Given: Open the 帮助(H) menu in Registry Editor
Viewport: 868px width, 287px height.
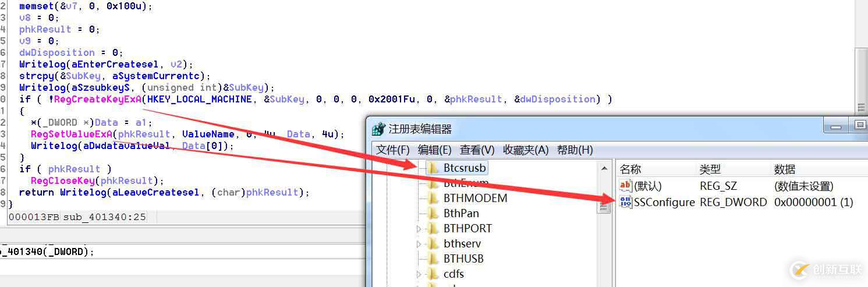Looking at the screenshot, I should (x=575, y=150).
